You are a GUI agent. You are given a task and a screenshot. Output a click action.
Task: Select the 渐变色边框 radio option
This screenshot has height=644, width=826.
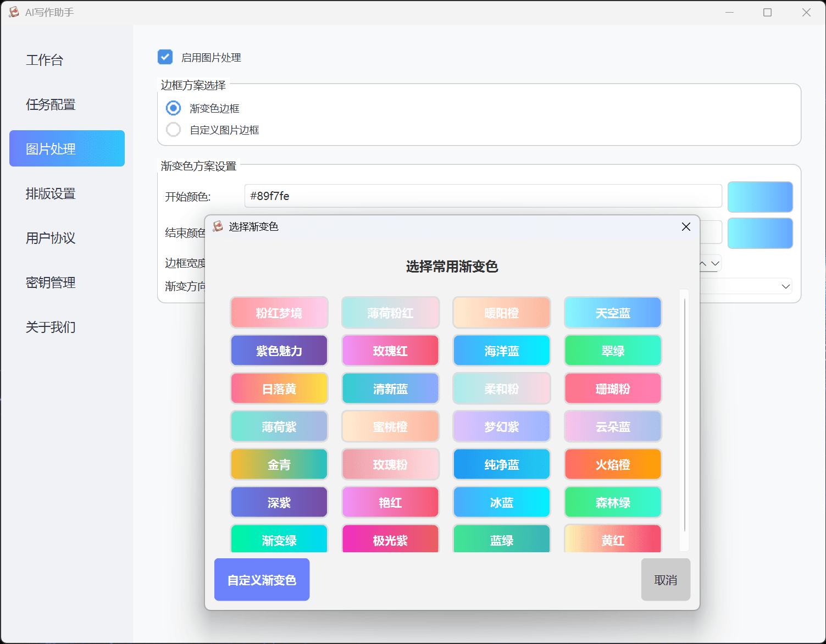tap(173, 108)
